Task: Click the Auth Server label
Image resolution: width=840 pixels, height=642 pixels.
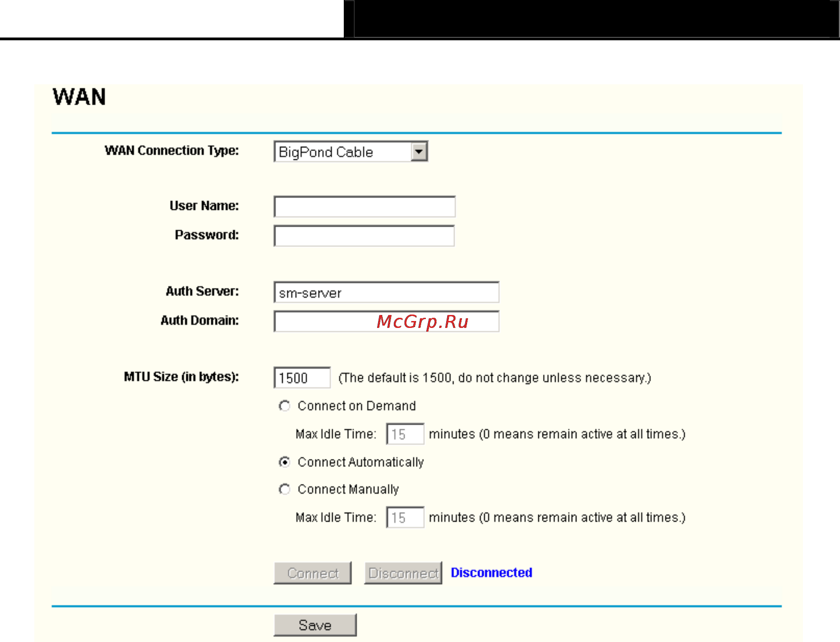Action: point(202,291)
